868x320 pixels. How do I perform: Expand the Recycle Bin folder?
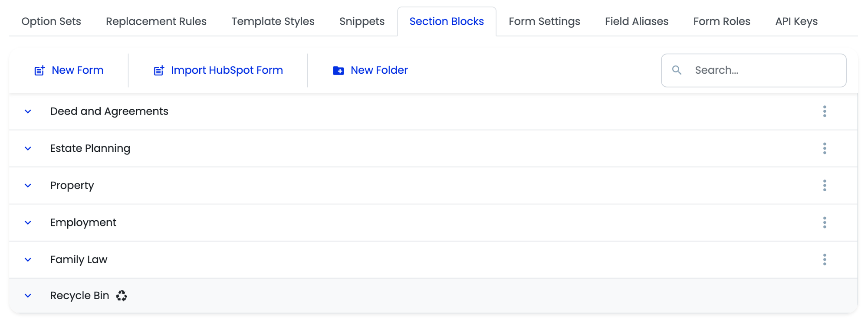point(28,295)
